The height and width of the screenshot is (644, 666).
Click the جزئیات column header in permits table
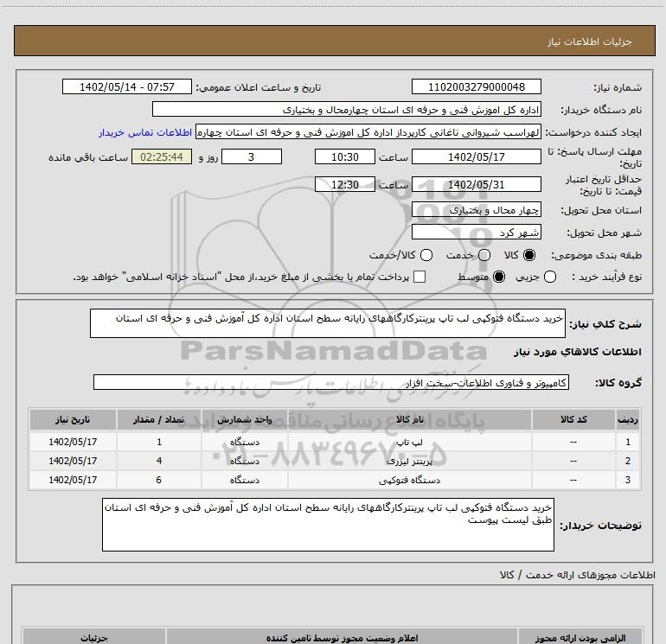tap(94, 638)
